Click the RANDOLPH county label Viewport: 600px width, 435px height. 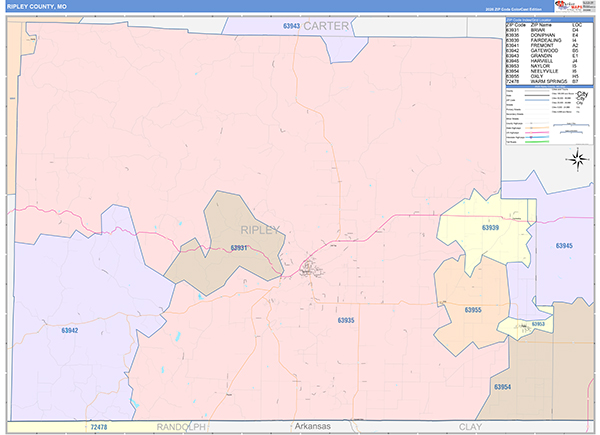pyautogui.click(x=181, y=427)
